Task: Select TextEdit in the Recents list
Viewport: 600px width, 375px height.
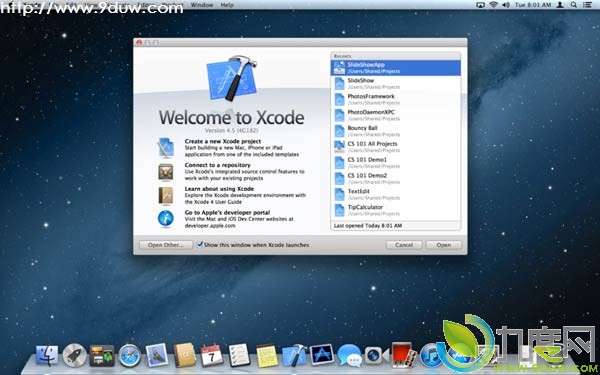Action: (x=396, y=194)
